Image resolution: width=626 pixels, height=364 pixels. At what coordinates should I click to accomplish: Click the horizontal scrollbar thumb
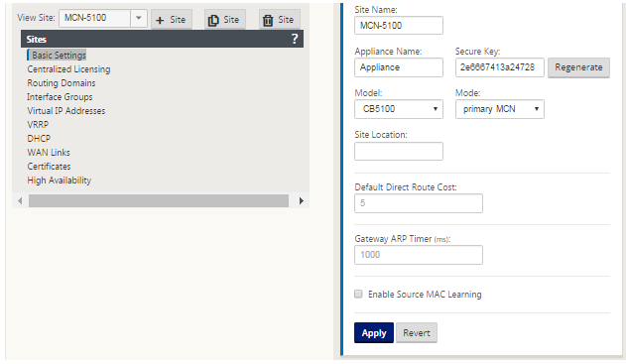coord(159,200)
